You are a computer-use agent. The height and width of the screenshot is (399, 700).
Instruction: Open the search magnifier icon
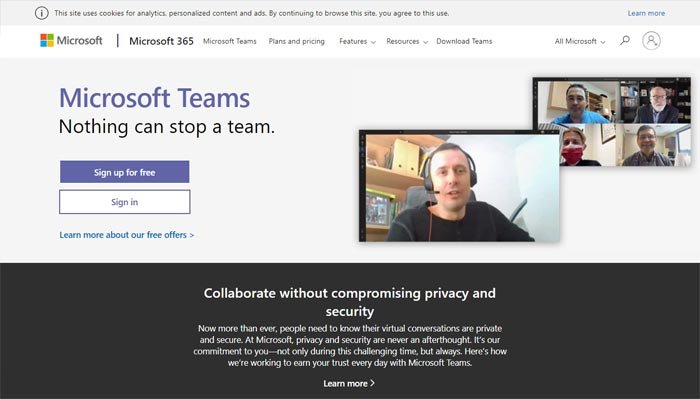(x=625, y=41)
